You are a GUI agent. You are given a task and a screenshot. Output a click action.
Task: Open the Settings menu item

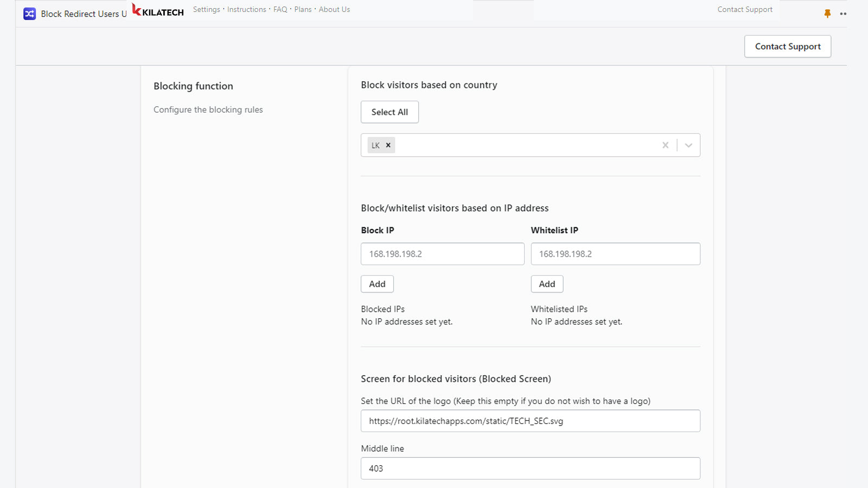[207, 10]
